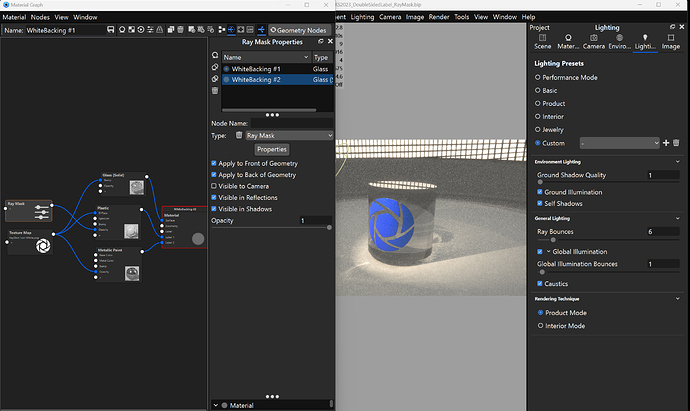Image resolution: width=690 pixels, height=411 pixels.
Task: Switch to the Scene tab in Project panel
Action: (542, 41)
